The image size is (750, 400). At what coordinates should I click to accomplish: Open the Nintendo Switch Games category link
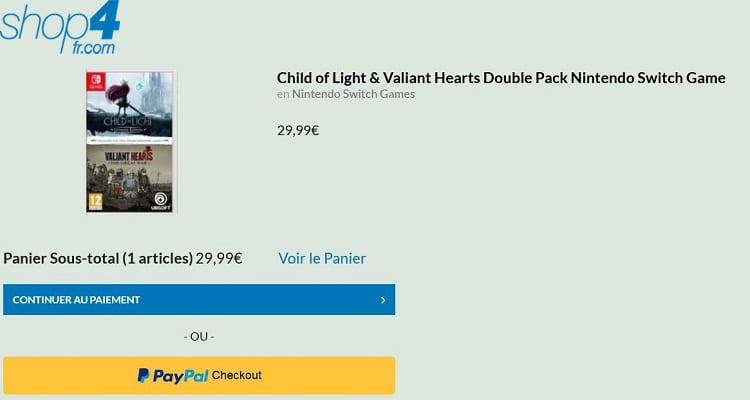(x=353, y=94)
